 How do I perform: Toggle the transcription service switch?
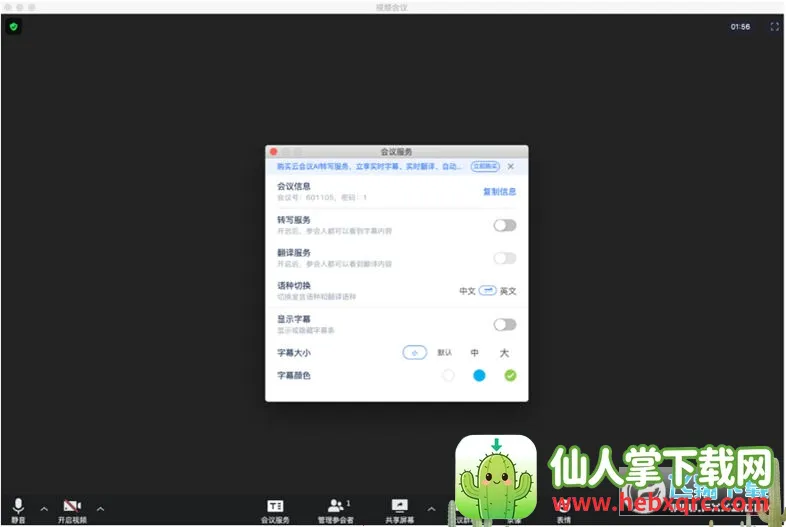(x=505, y=225)
